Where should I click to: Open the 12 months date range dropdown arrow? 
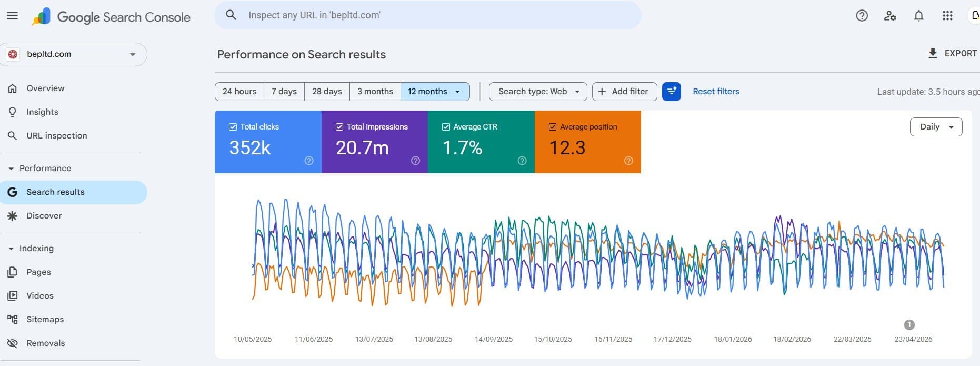(x=457, y=92)
